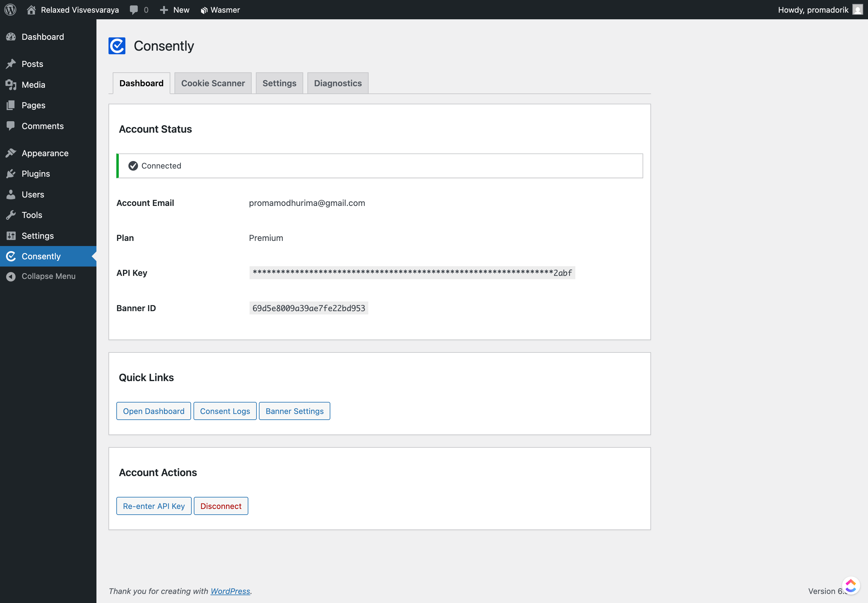Open the WordPress logo menu
Viewport: 868px width, 603px height.
(10, 9)
